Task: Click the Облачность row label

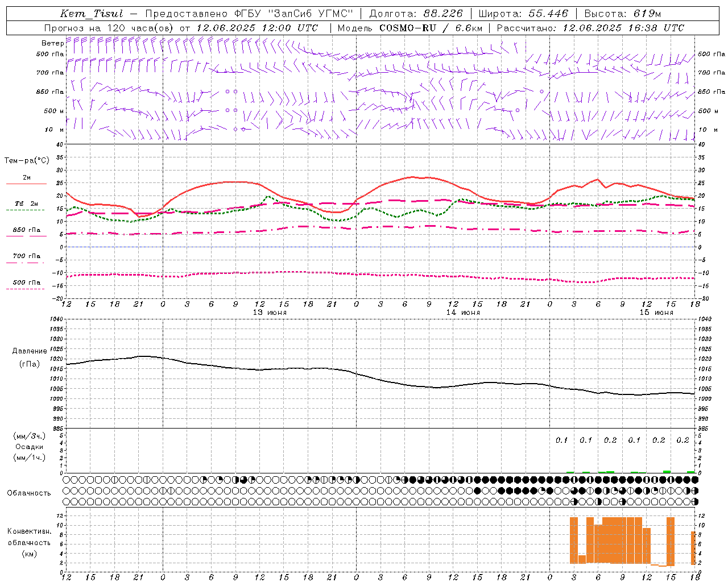Action: click(x=29, y=493)
